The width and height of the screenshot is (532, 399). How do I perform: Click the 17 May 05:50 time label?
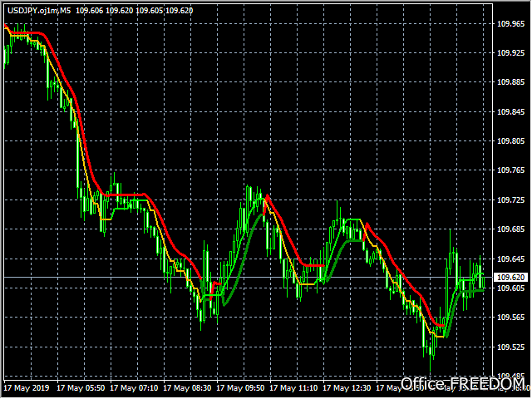coord(81,388)
